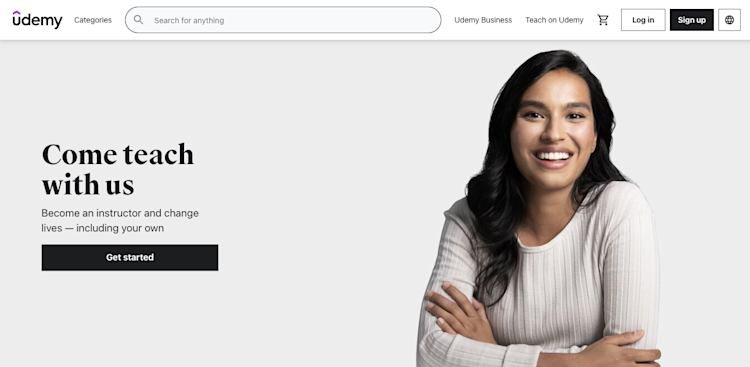
Task: Click the Get started button
Action: [130, 257]
